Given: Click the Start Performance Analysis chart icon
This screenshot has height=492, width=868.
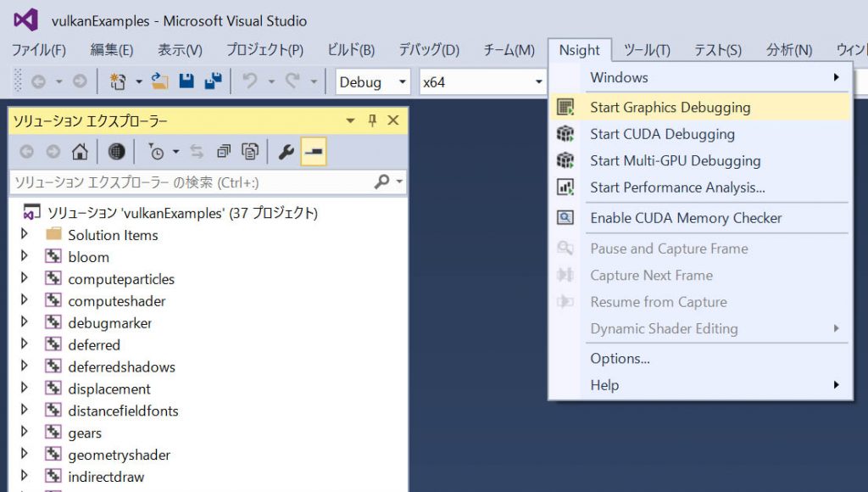Looking at the screenshot, I should 565,187.
